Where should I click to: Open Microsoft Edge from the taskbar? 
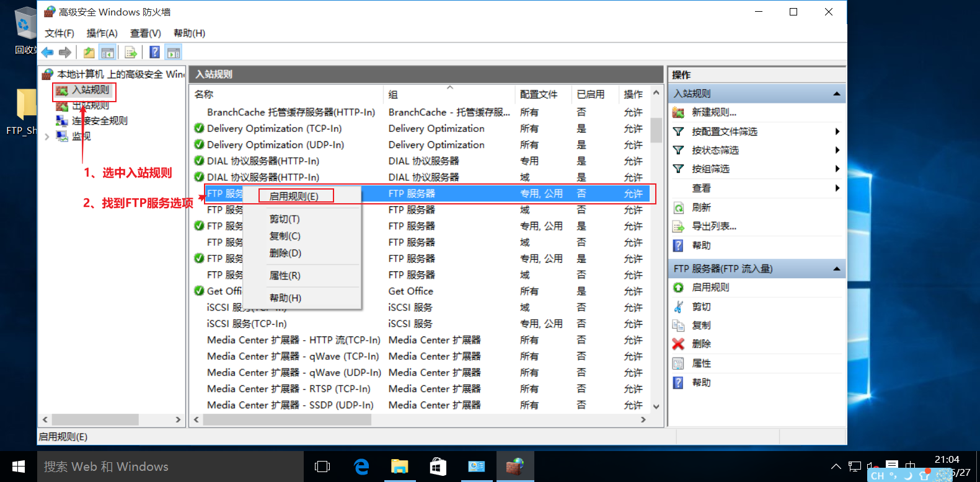tap(361, 467)
